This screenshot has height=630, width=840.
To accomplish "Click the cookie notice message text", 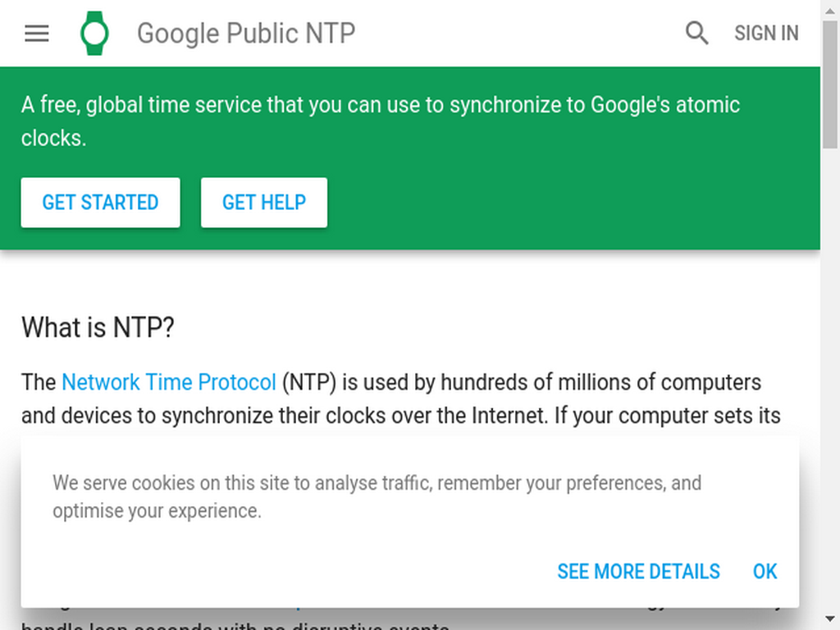I will coord(377,497).
